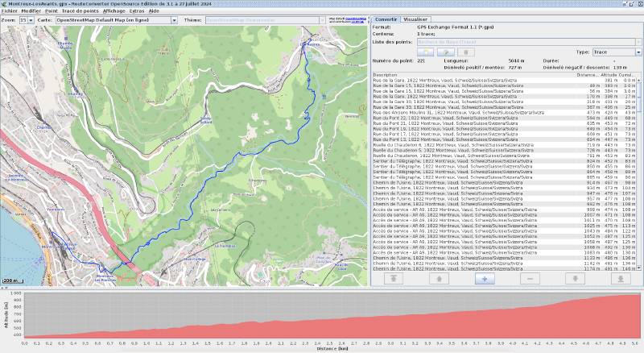Click the remove position minus button
The width and height of the screenshot is (644, 353).
point(530,278)
